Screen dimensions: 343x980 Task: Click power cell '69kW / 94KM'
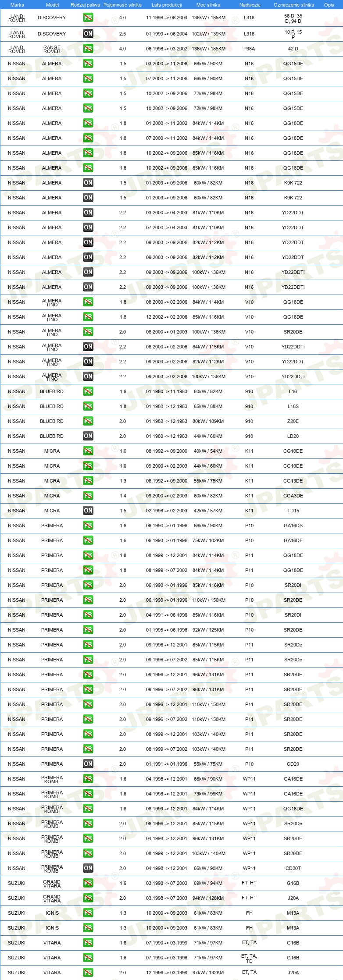pyautogui.click(x=208, y=883)
